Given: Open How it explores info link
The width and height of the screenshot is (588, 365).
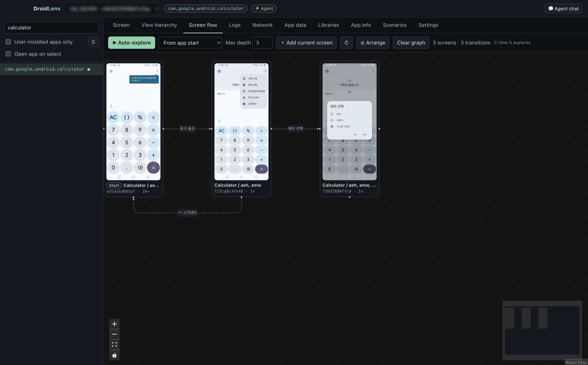Looking at the screenshot, I should point(512,43).
